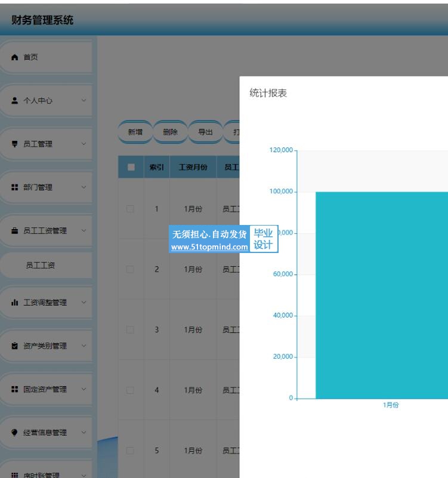Click the grid icon for 固定资产管理
The image size is (448, 478).
[15, 389]
